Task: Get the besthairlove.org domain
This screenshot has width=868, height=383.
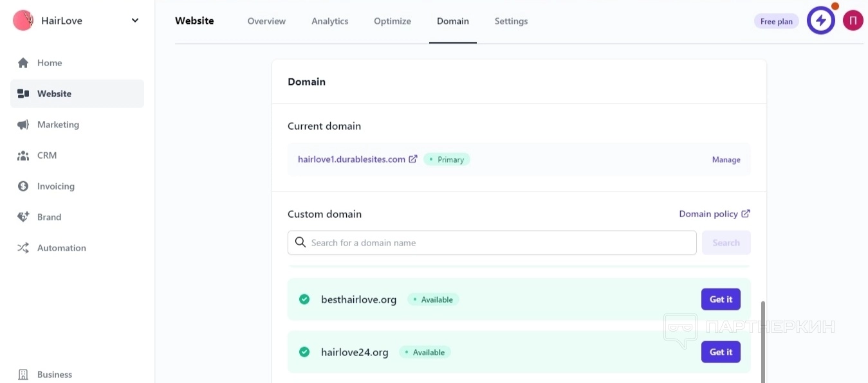Action: pos(720,299)
